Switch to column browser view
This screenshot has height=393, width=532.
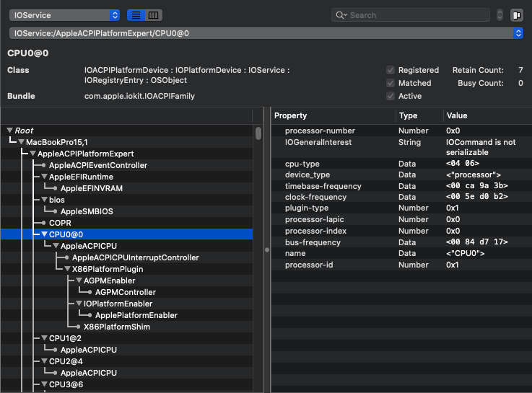154,15
